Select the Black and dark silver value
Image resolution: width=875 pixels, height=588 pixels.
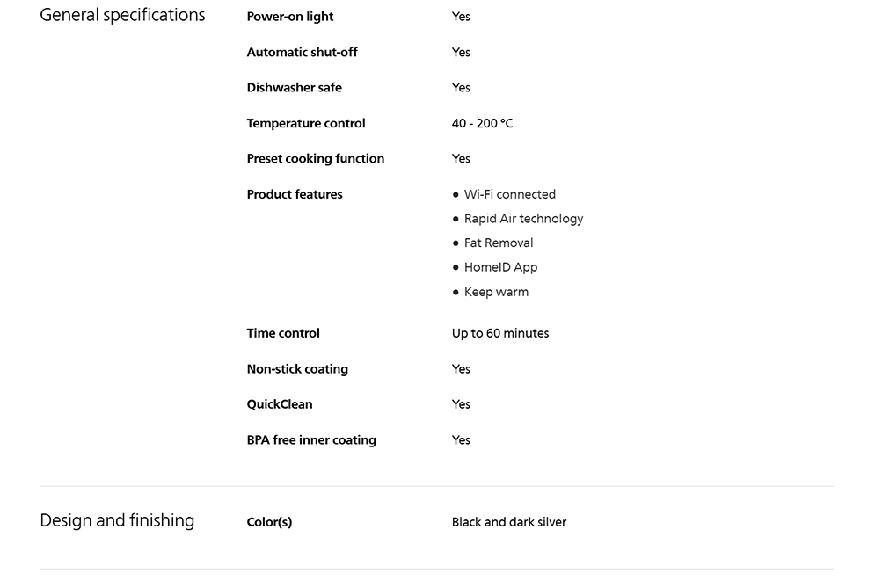(x=508, y=522)
